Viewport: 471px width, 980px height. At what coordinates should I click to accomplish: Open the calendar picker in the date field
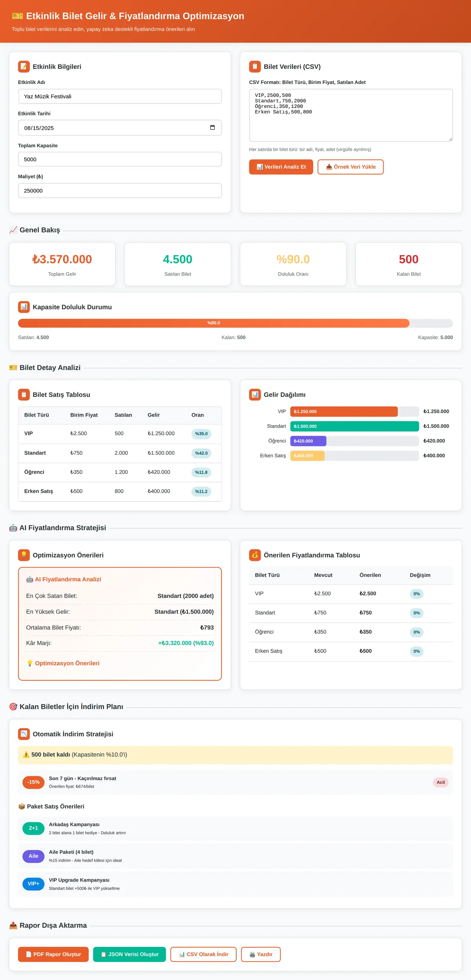pos(212,128)
